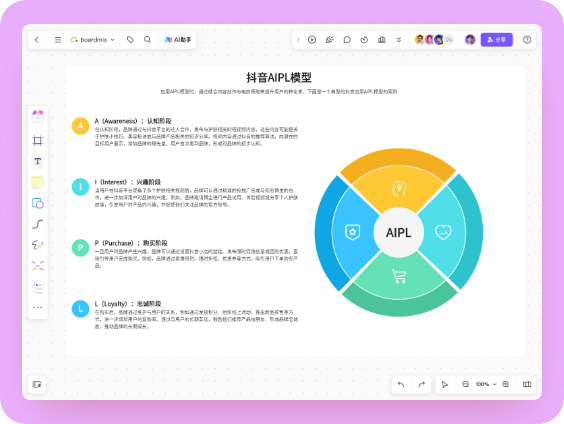Click the shield star icon in diagram
This screenshot has width=564, height=424.
coord(352,232)
